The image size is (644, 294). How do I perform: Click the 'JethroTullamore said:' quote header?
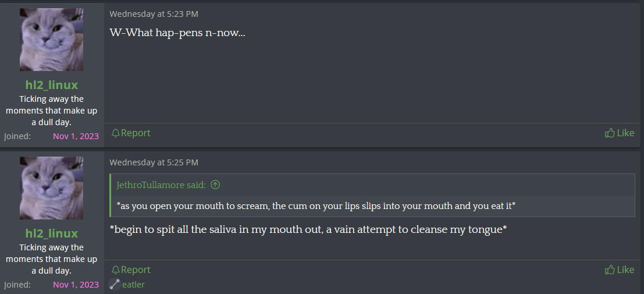click(161, 185)
